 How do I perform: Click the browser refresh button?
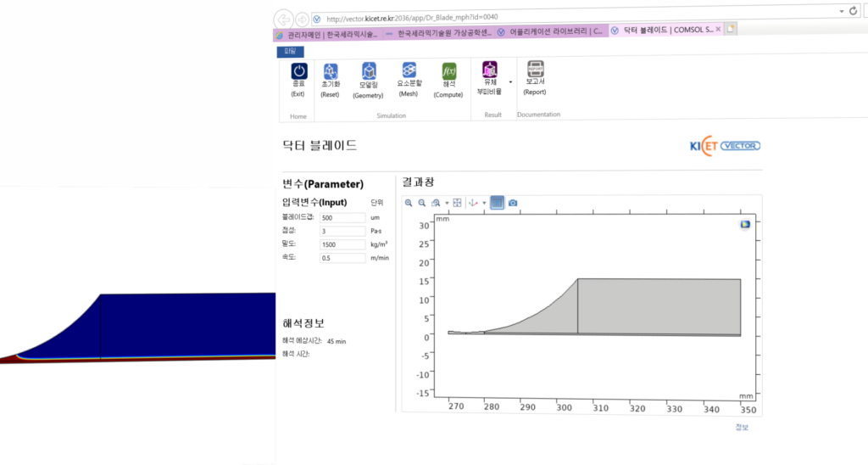point(853,11)
